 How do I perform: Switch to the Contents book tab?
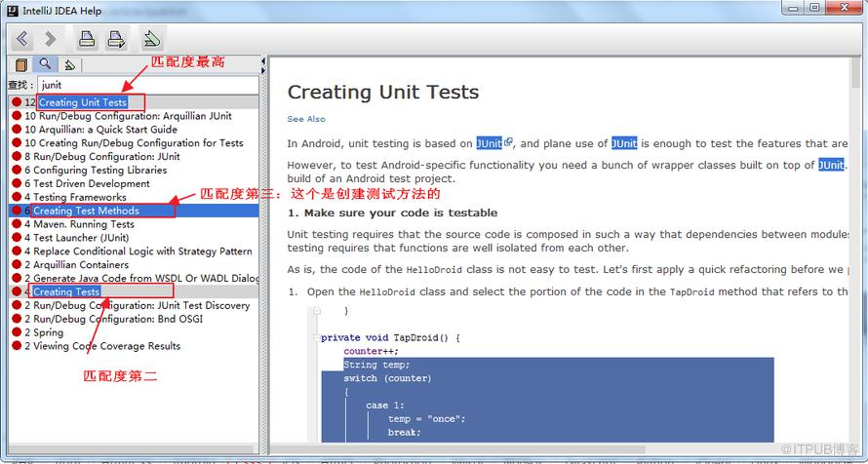tap(21, 65)
